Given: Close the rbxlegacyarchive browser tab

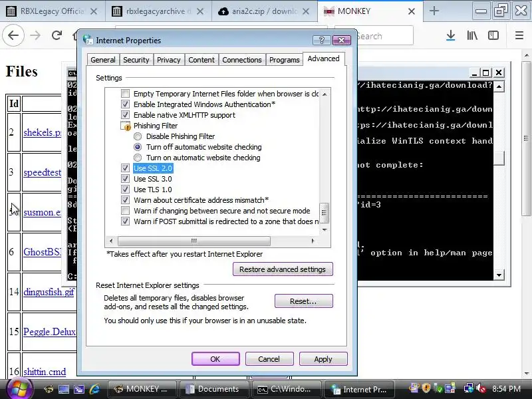Looking at the screenshot, I should 200,11.
